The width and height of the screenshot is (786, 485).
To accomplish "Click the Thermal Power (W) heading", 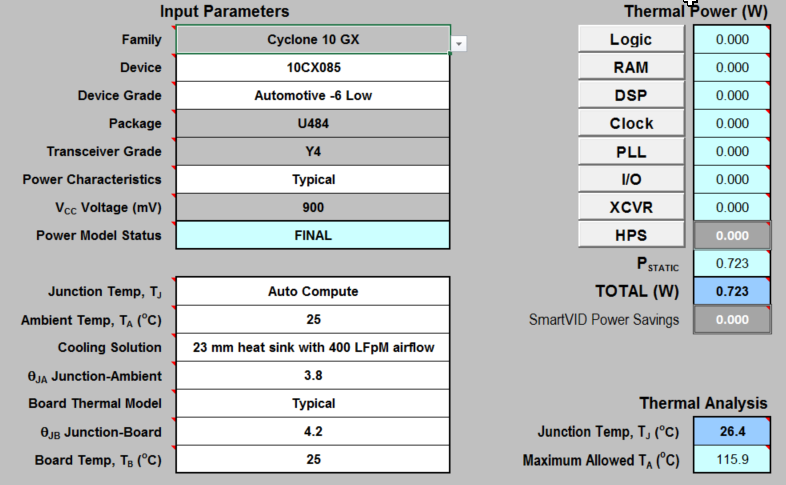I will click(696, 11).
